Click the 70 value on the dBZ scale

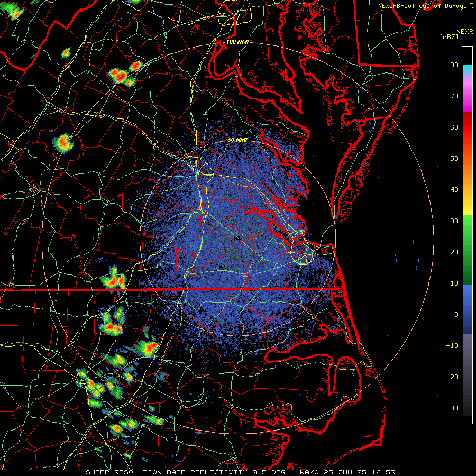[454, 96]
